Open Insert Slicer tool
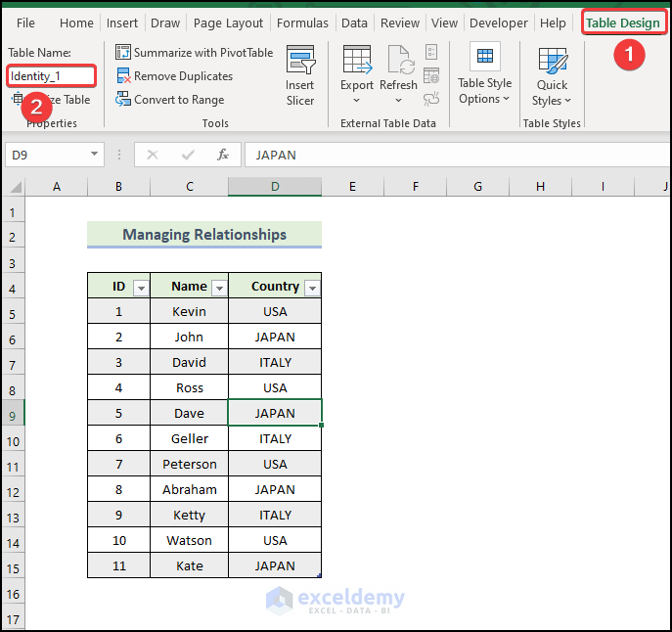The height and width of the screenshot is (632, 672). coord(300,75)
